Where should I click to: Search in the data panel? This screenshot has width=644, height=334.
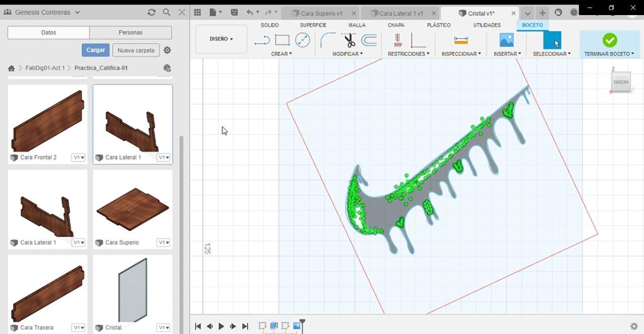(167, 12)
